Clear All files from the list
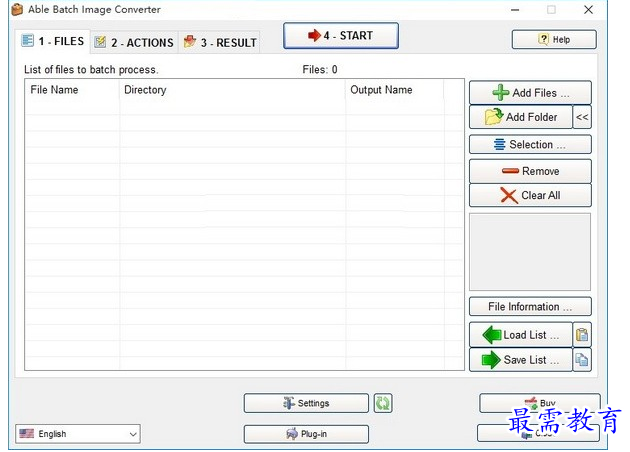The height and width of the screenshot is (452, 630). [x=530, y=195]
